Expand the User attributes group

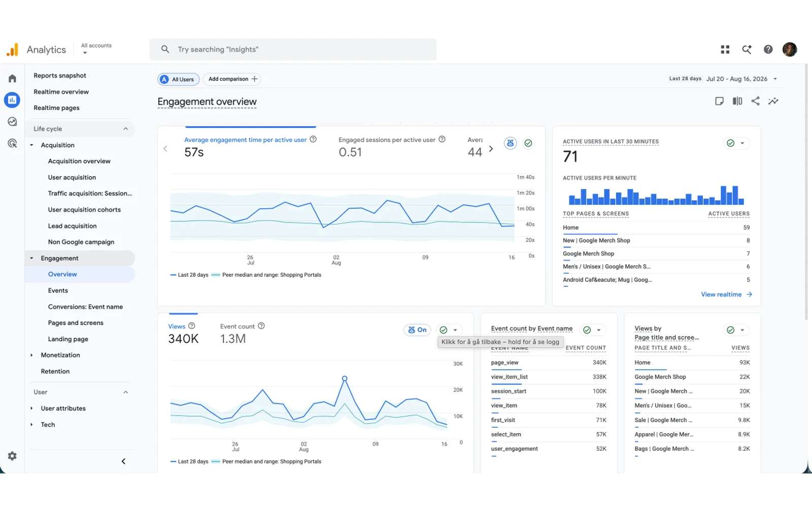(31, 408)
